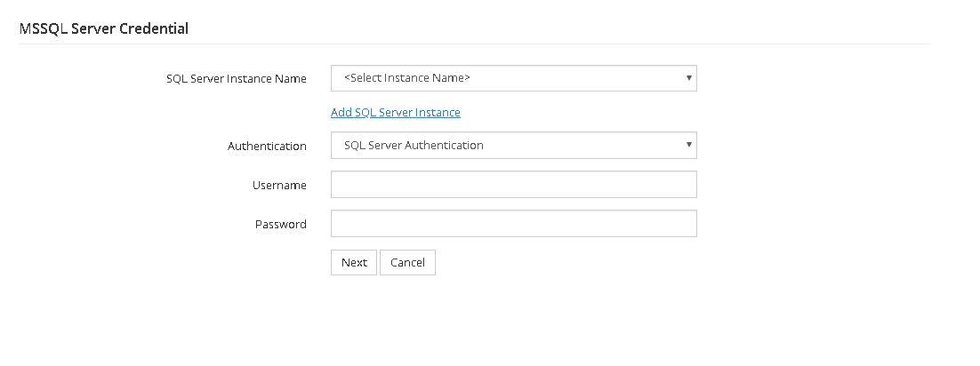Click the Username field label
The width and height of the screenshot is (980, 366).
coord(279,185)
